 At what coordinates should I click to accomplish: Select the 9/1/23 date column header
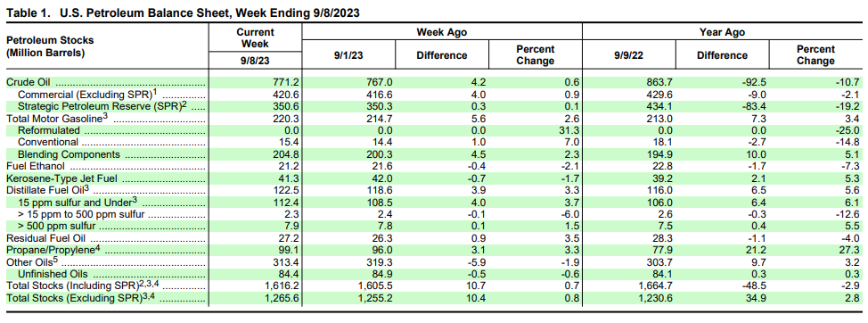click(x=348, y=54)
